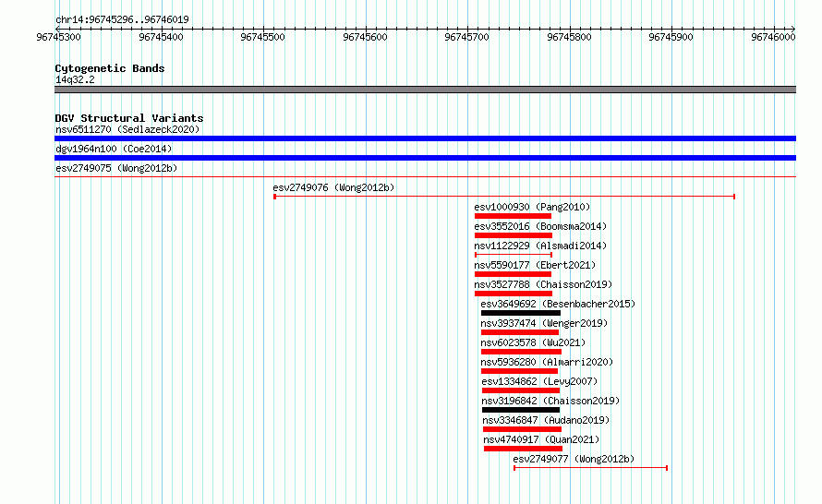The width and height of the screenshot is (822, 504).
Task: Click the Cytogenetic Bands track title
Action: (x=110, y=68)
